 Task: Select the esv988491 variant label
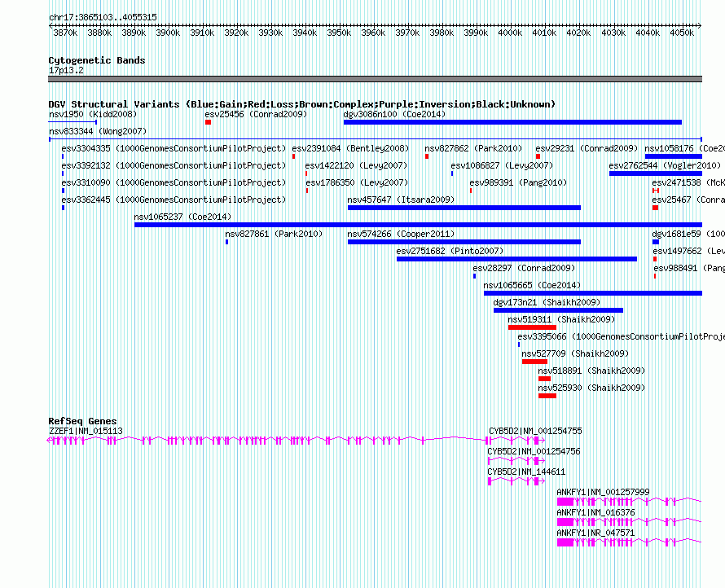(x=689, y=268)
